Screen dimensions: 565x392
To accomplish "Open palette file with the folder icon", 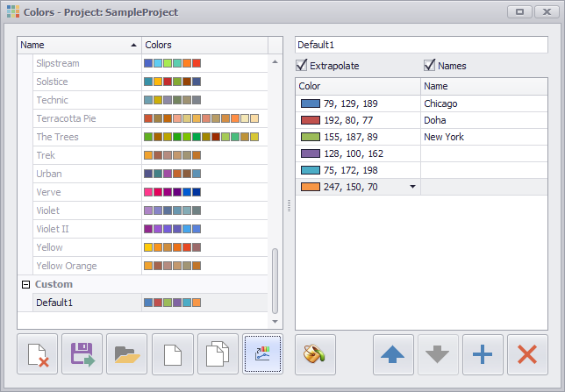I will (x=127, y=354).
